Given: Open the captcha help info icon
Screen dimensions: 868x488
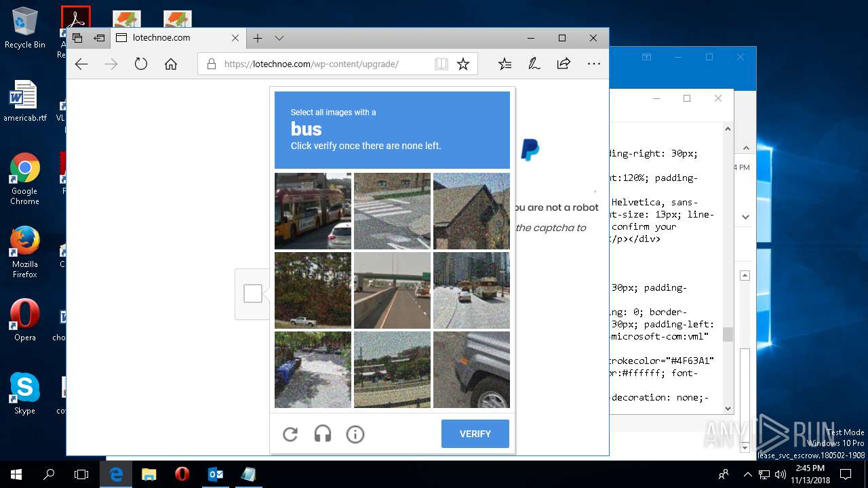Looking at the screenshot, I should point(355,434).
